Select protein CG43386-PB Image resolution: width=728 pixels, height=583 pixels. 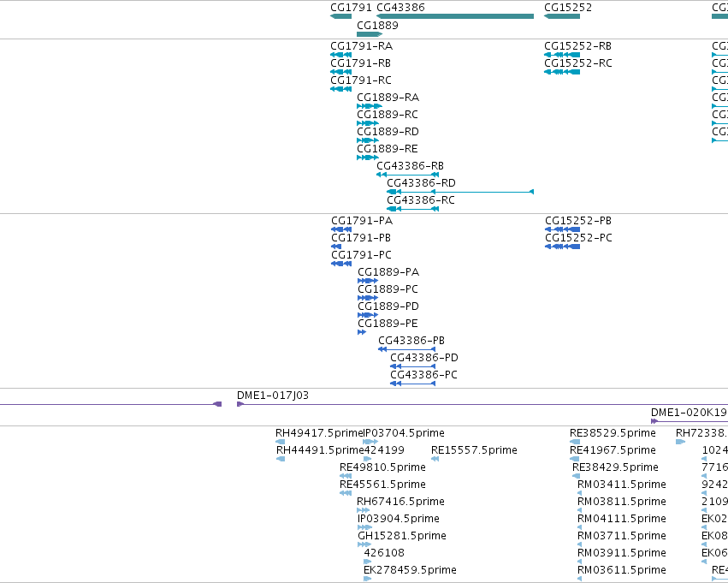click(x=411, y=341)
